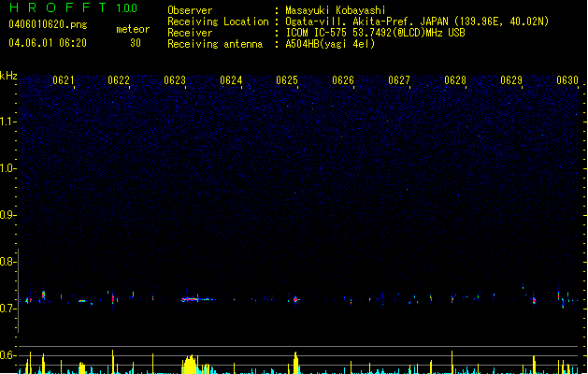This screenshot has height=374, width=588.
Task: Click the long meteor echo trace after 0623
Action: [x=197, y=299]
